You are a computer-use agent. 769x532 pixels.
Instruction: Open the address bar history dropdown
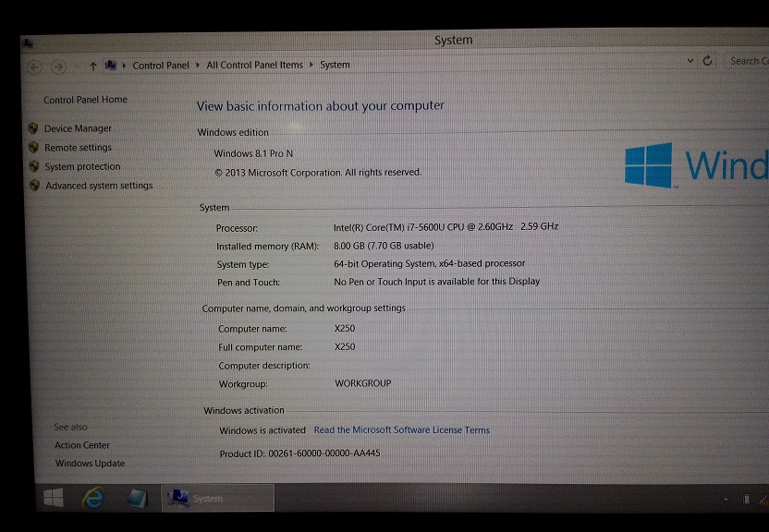(x=690, y=61)
